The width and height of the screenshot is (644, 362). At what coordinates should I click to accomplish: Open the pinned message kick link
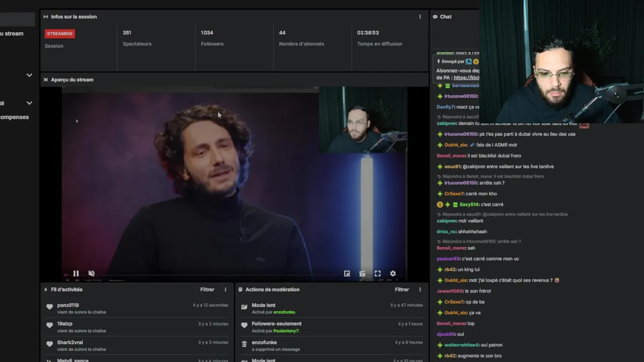click(466, 78)
